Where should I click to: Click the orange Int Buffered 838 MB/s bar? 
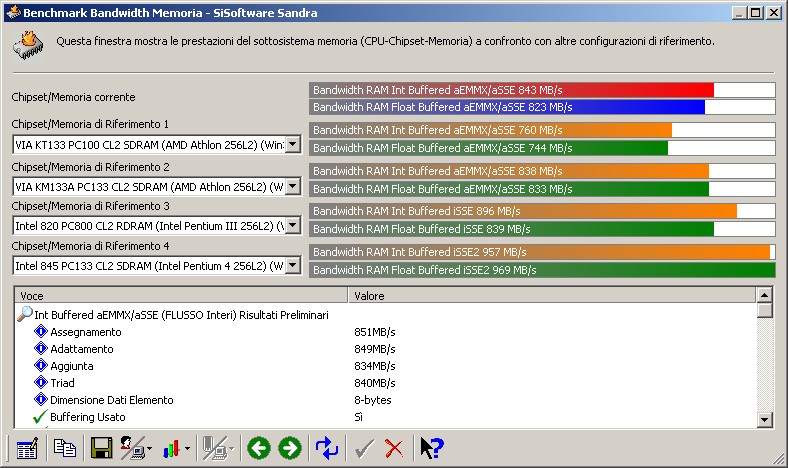pyautogui.click(x=542, y=171)
